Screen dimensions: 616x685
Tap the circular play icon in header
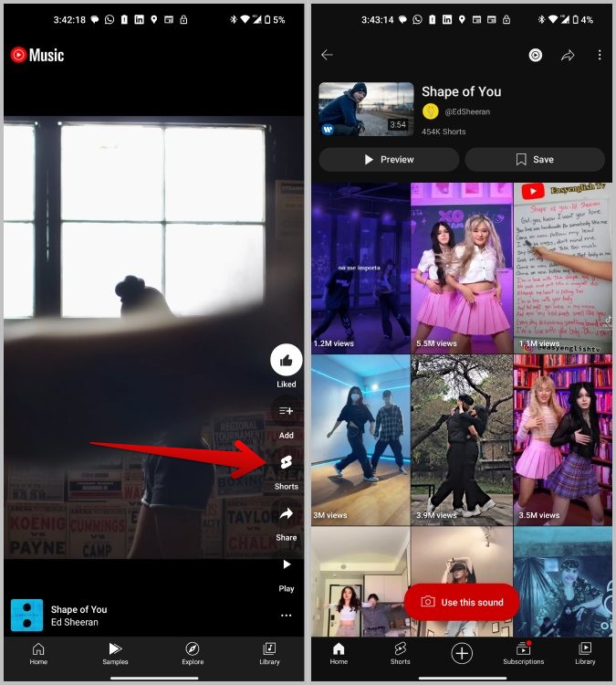pos(535,55)
